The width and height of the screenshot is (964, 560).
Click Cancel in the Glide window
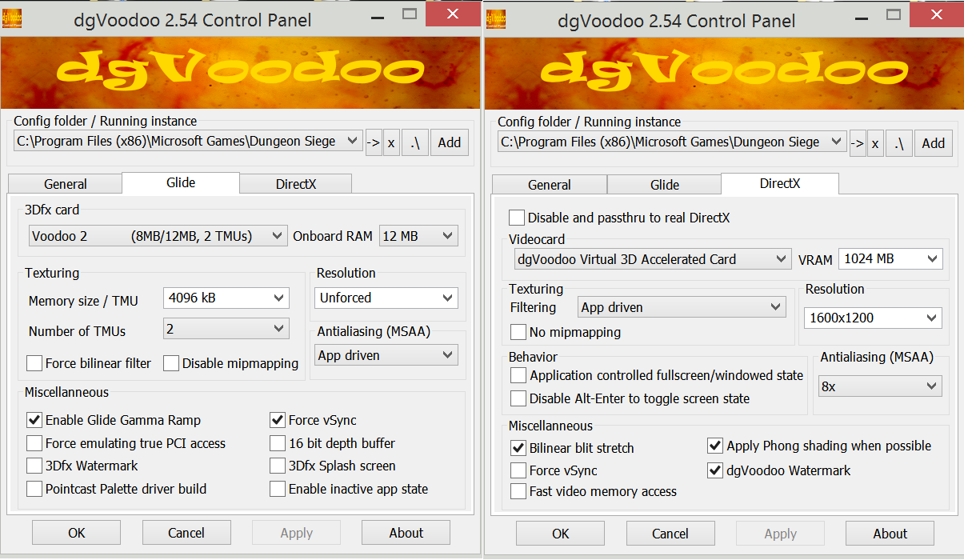pos(186,533)
